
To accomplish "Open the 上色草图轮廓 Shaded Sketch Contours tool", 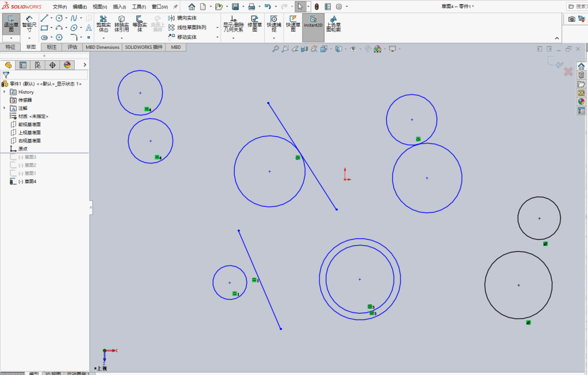I will [x=334, y=24].
